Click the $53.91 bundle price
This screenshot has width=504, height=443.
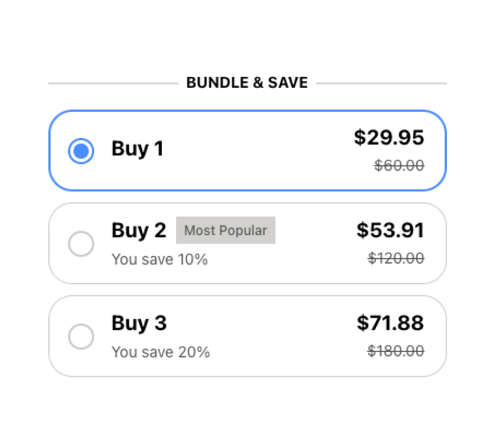click(390, 231)
